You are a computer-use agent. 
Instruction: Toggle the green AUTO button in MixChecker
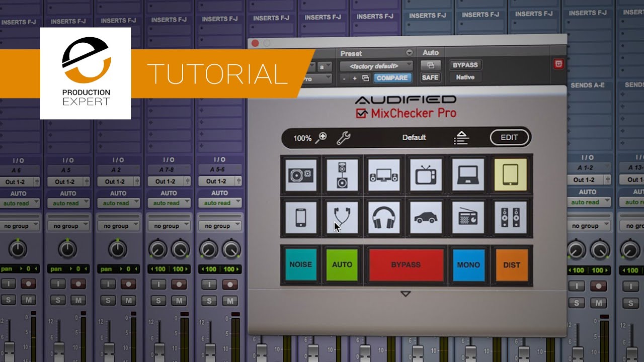tap(342, 264)
